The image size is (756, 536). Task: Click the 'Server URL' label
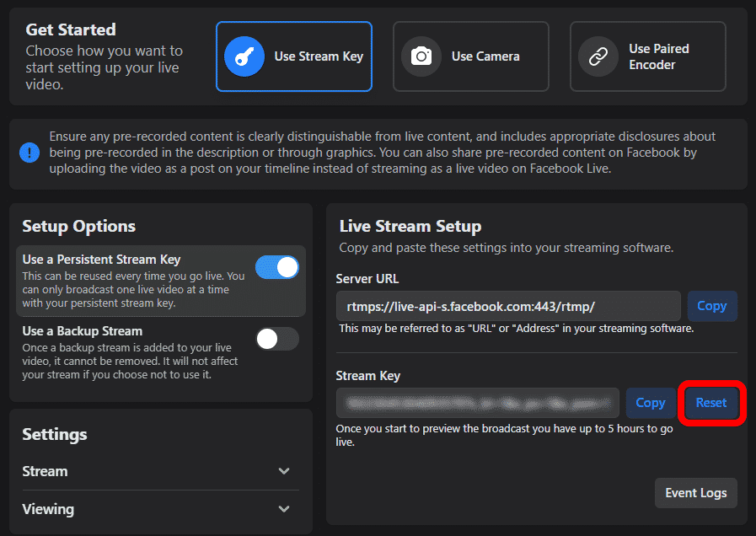(367, 279)
